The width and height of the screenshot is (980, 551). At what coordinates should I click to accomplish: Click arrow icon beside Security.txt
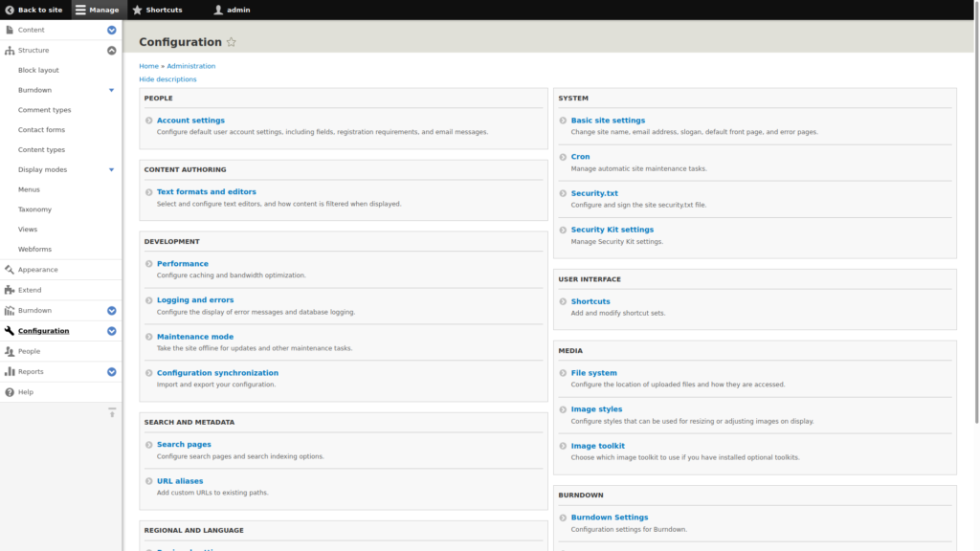tap(563, 193)
